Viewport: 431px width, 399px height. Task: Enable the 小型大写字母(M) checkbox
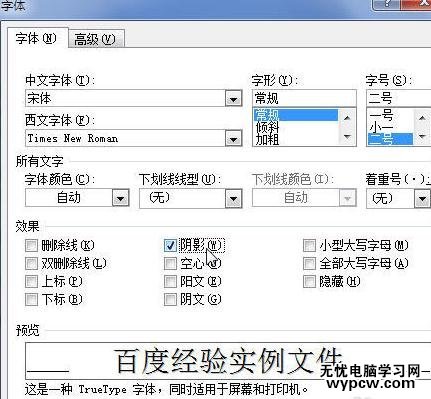point(309,246)
